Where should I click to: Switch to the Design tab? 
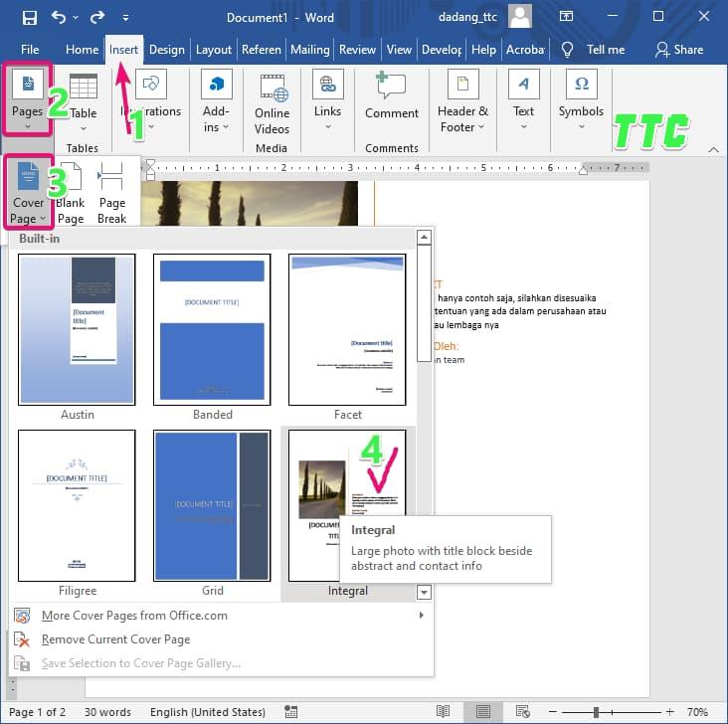pyautogui.click(x=166, y=50)
